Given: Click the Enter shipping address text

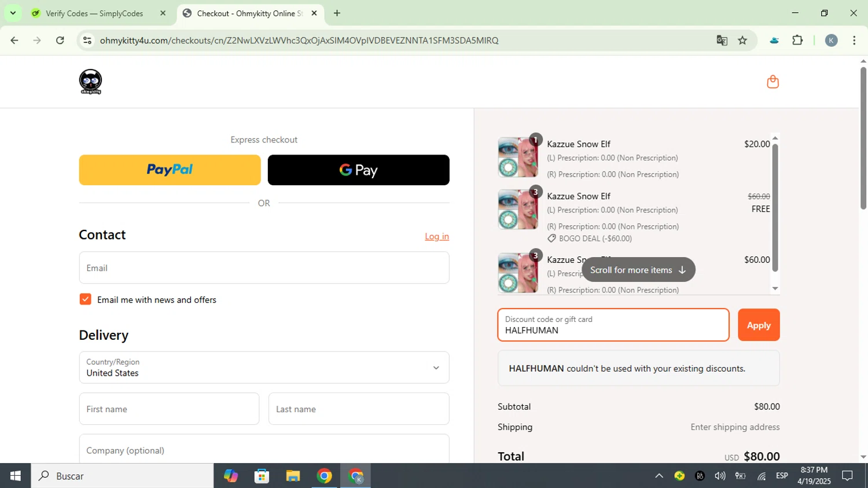Looking at the screenshot, I should tap(735, 427).
